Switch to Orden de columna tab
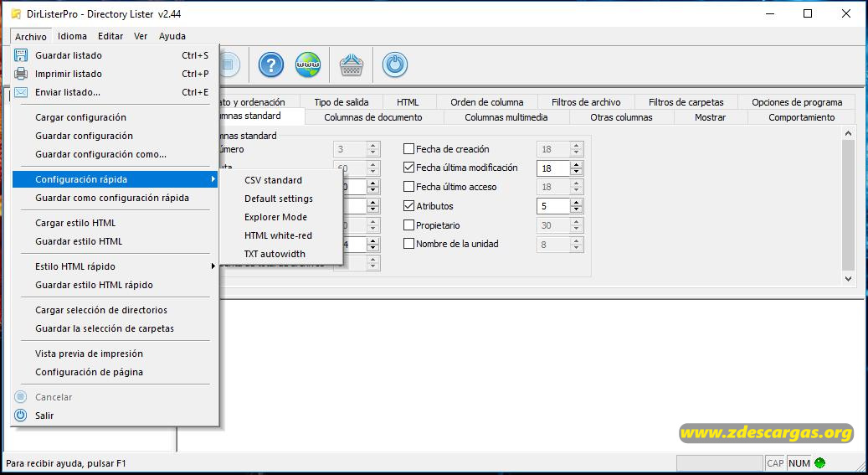868x475 pixels. point(486,102)
